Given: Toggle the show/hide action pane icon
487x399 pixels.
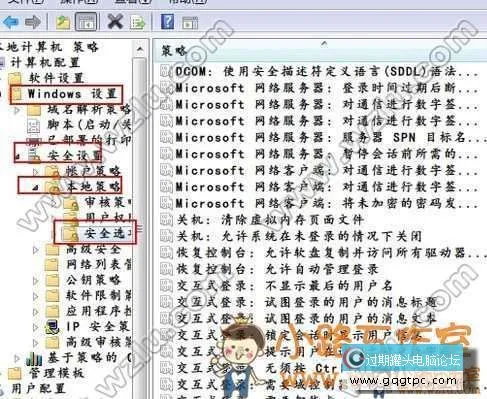Looking at the screenshot, I should coord(190,23).
